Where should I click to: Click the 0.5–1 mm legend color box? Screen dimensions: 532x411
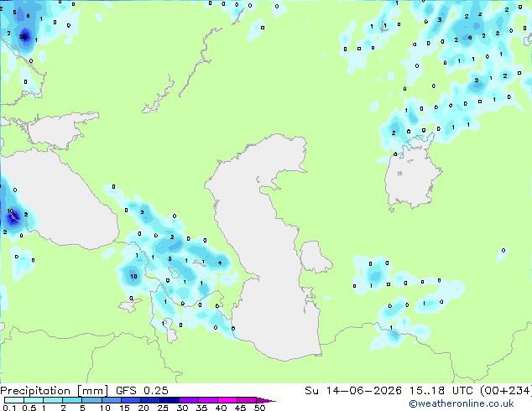(34, 400)
